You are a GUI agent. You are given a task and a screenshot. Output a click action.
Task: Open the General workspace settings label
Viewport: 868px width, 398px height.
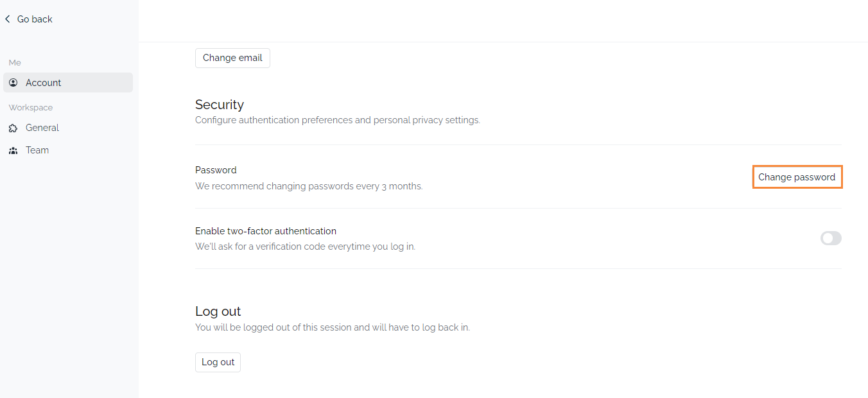(42, 128)
